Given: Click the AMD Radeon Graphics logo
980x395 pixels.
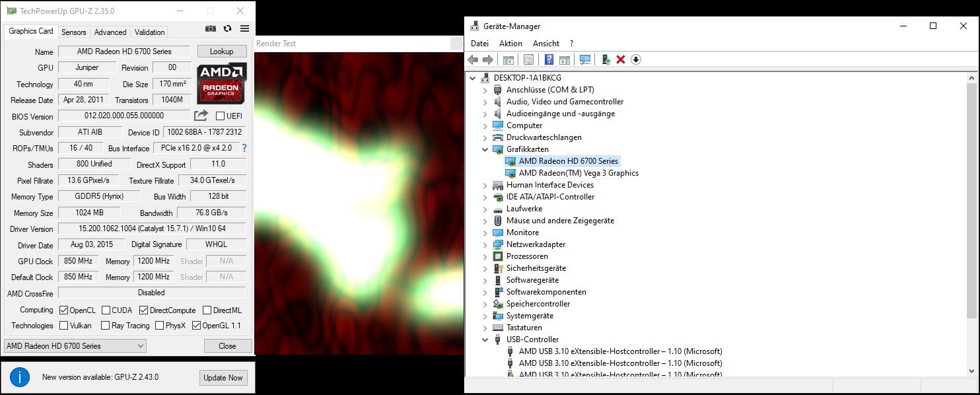Looking at the screenshot, I should 222,83.
